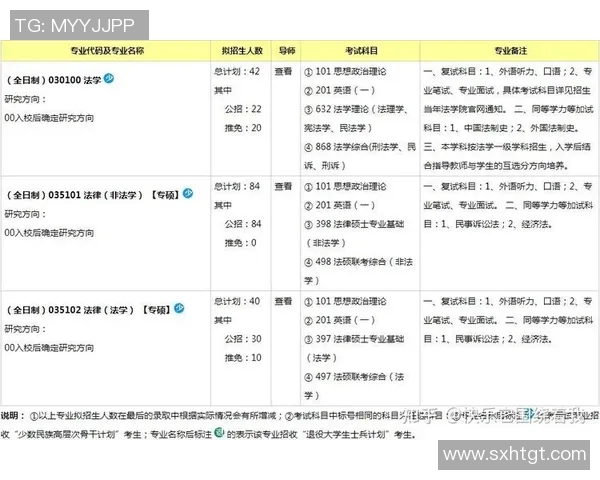Screen dimensions: 600x480
Task: Click (全日制) 035102 法律(法学) title
Action: coord(88,310)
